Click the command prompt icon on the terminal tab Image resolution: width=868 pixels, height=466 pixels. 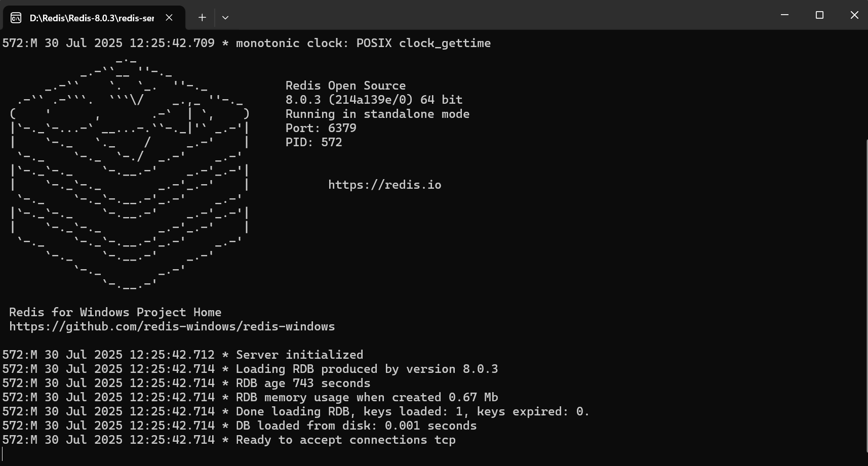point(15,17)
